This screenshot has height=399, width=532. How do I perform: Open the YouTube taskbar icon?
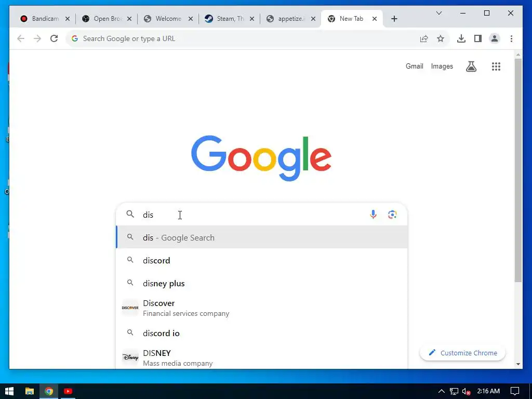[68, 391]
